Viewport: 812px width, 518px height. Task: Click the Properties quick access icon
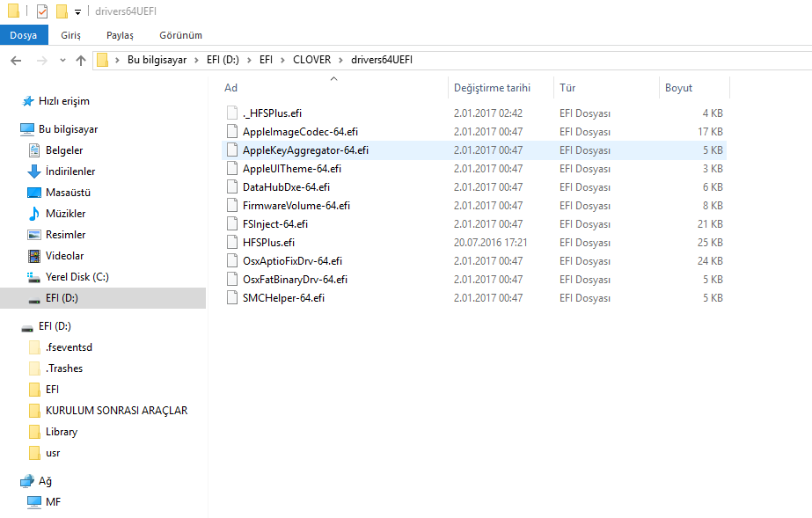[42, 11]
